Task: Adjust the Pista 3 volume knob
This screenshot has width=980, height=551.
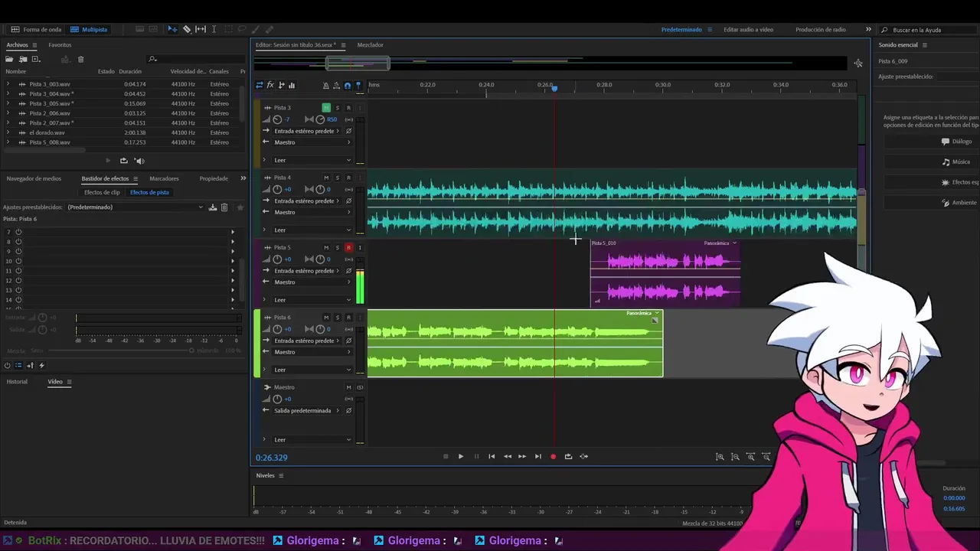Action: pos(277,119)
